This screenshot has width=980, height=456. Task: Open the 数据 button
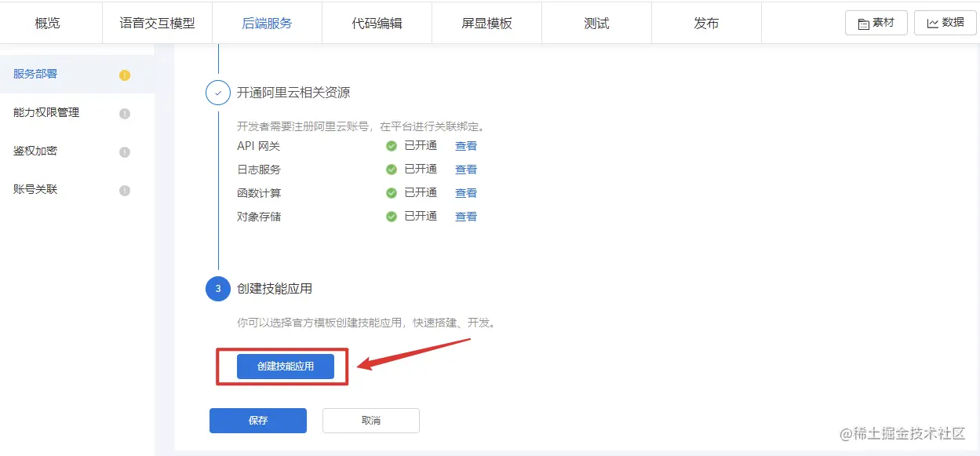[945, 23]
